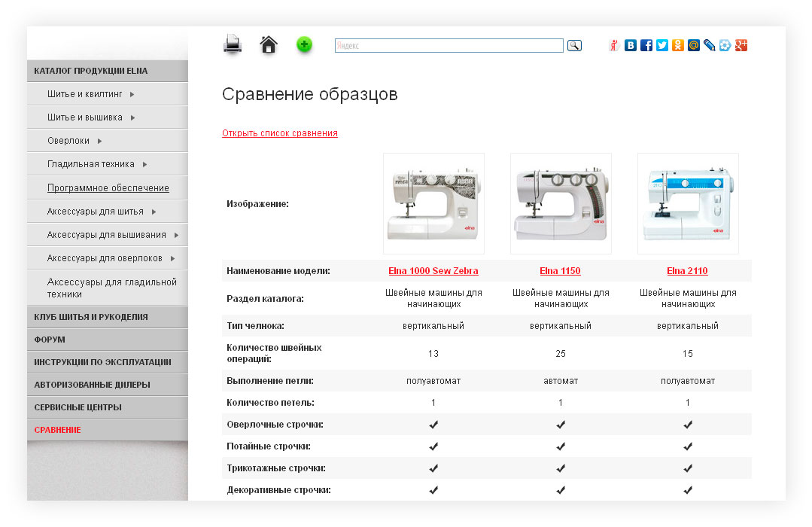Open the Elna 1000 Sew Zebra link
Viewport: 812px width, 527px height.
tap(433, 271)
